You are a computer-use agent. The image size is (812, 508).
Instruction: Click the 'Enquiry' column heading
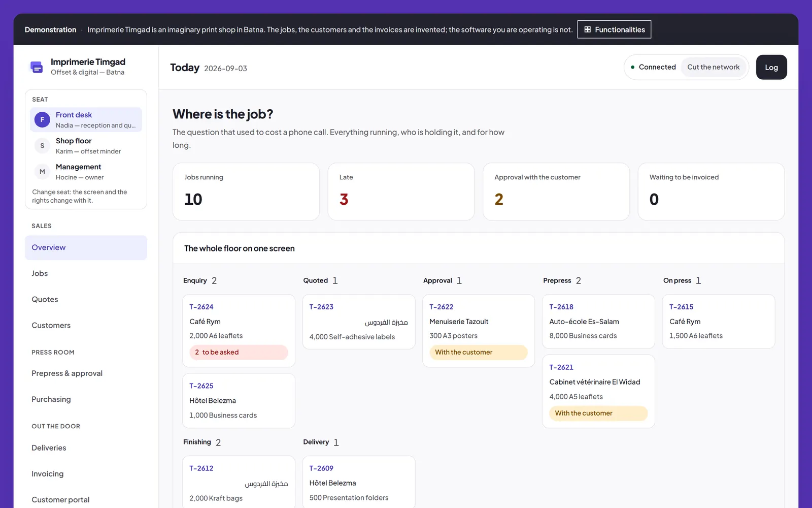tap(195, 280)
